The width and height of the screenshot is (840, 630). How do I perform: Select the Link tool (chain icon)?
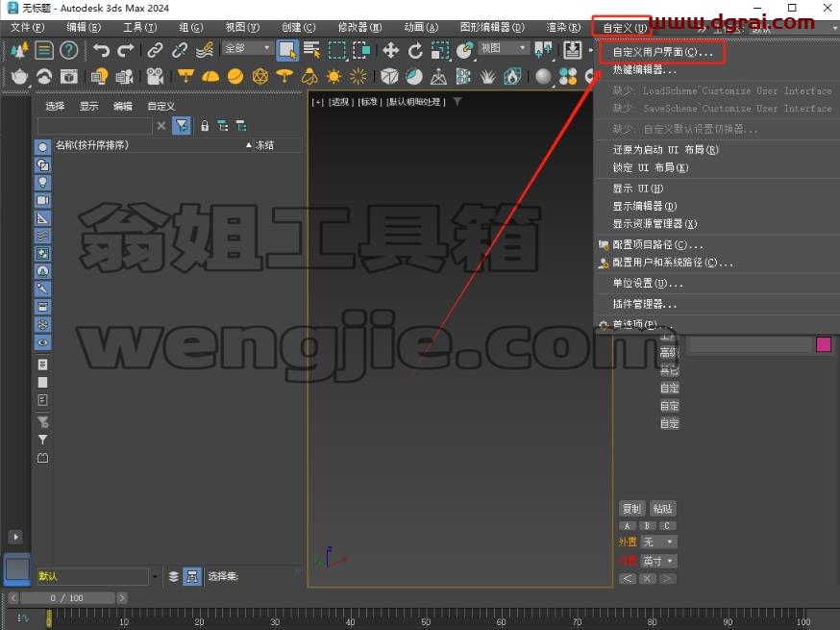155,50
